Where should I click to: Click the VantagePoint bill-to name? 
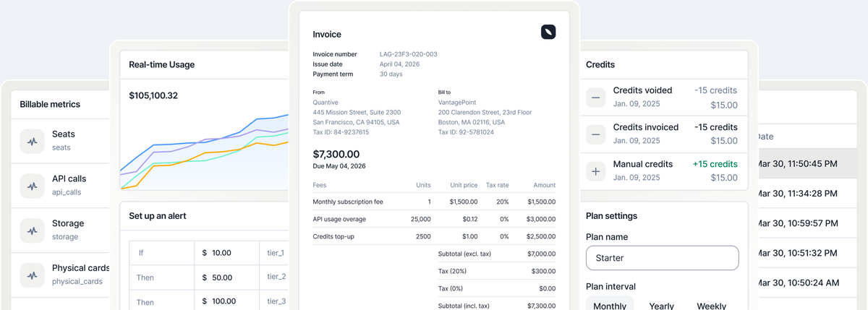coord(459,103)
